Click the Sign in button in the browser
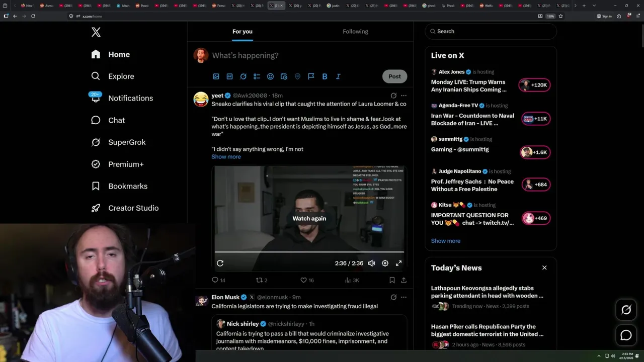Image resolution: width=644 pixels, height=362 pixels. 604,16
